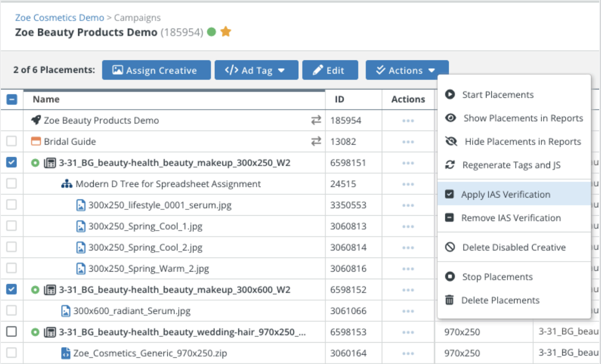Open the three-dot actions for ID 185954
This screenshot has width=601, height=364.
coord(408,121)
